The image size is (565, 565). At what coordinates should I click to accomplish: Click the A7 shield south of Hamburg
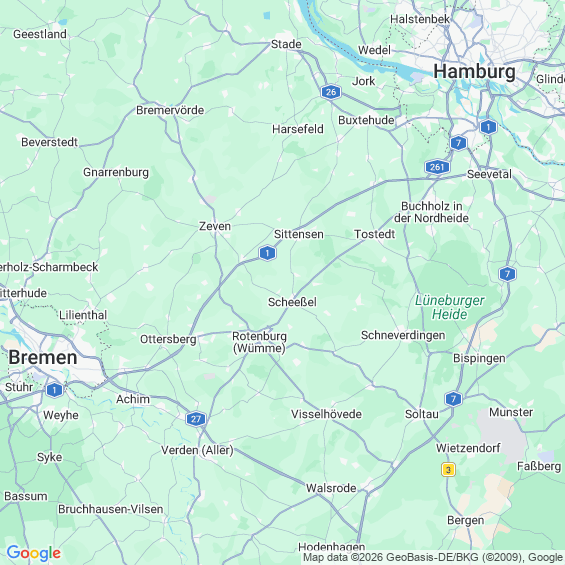458,143
